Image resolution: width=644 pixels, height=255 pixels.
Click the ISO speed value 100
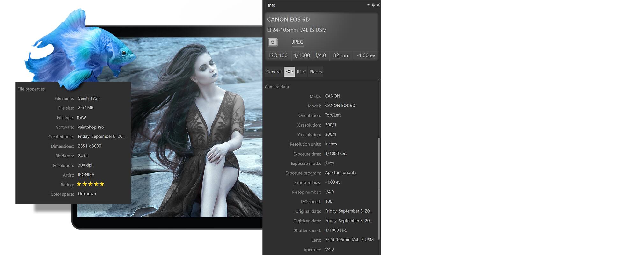pos(329,201)
